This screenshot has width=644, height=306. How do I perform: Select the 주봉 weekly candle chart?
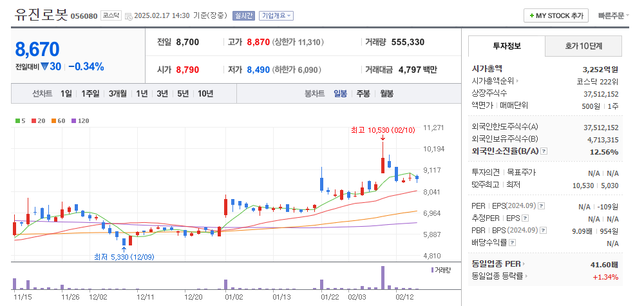point(363,93)
